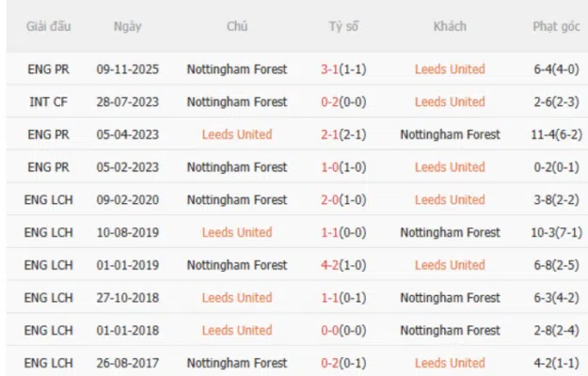Click the "Ngày" column header
Screen dimensions: 588x376
[x=128, y=26]
